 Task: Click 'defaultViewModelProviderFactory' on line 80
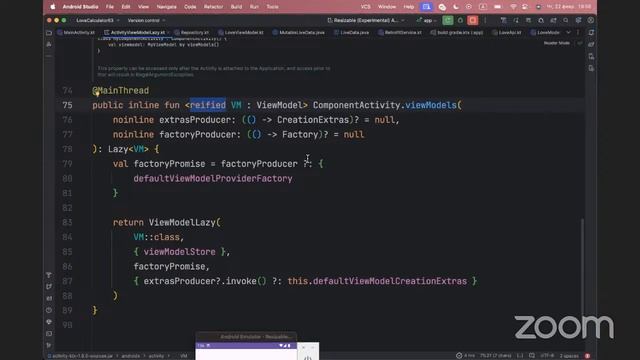[213, 178]
